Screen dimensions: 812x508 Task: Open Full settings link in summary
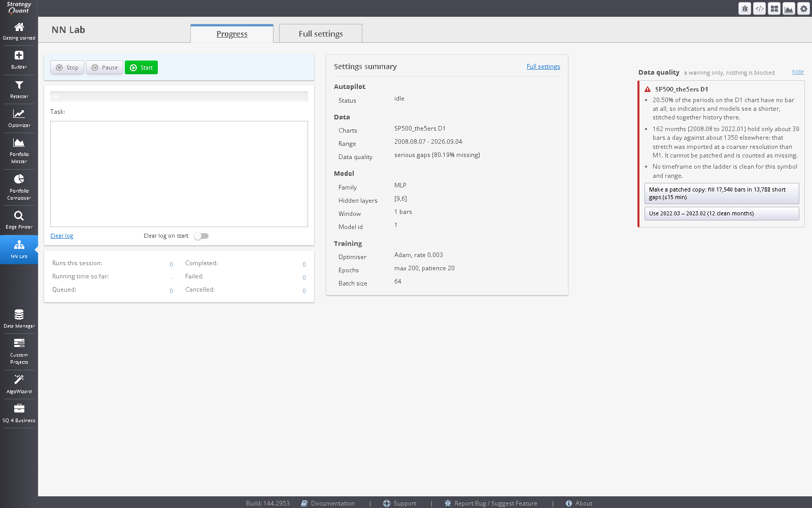tap(543, 67)
